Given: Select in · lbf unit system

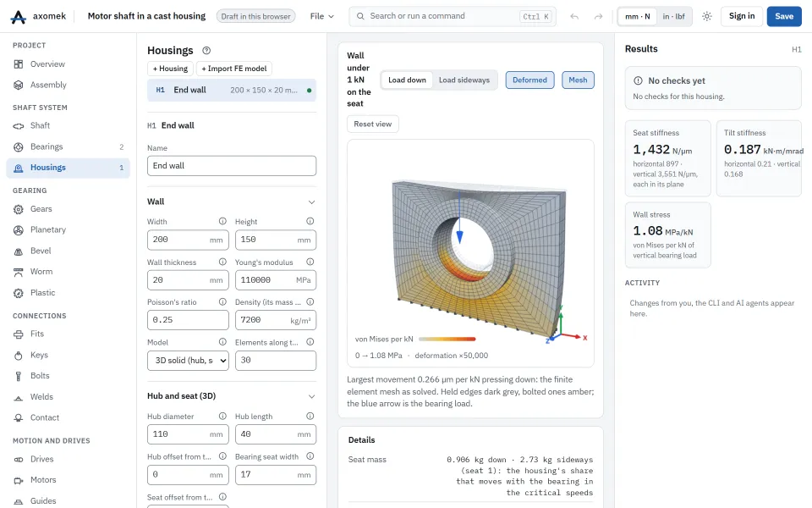Looking at the screenshot, I should [x=674, y=17].
